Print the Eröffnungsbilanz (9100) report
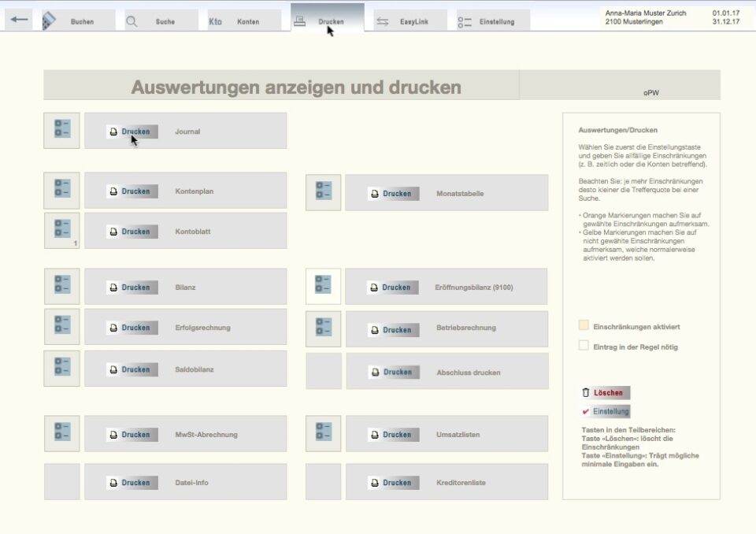This screenshot has width=756, height=534. pos(393,287)
